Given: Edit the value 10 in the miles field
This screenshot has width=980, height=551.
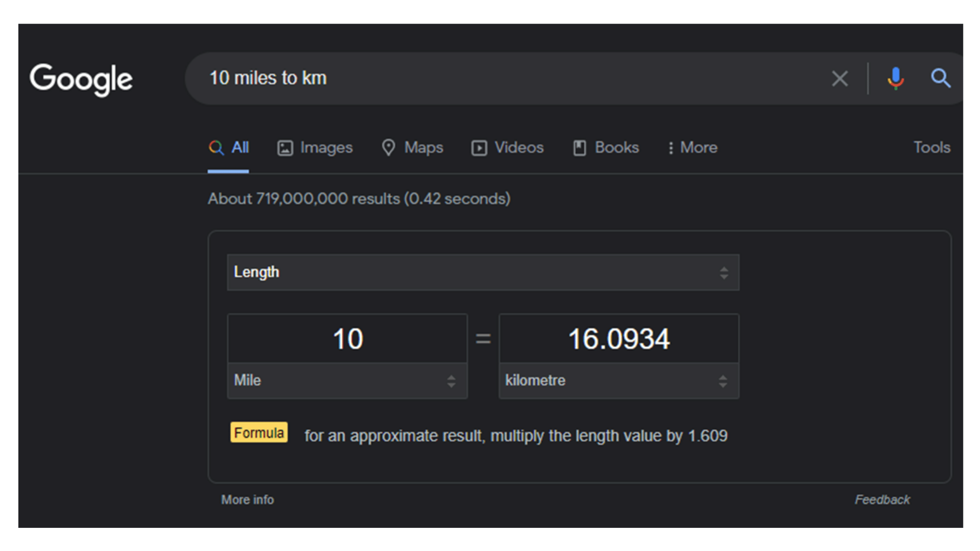Looking at the screenshot, I should pos(347,338).
